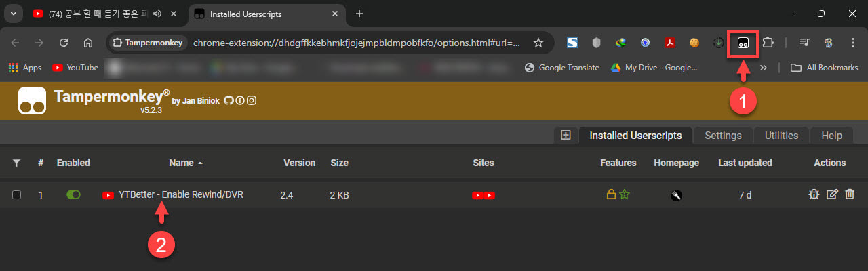Open the Chrome extensions puzzle icon
The height and width of the screenshot is (271, 868).
point(768,43)
